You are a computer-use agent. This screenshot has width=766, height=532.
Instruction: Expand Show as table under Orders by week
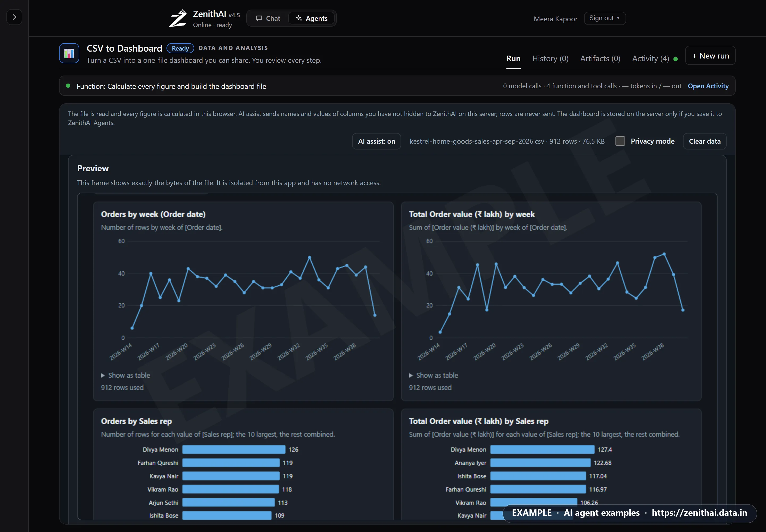125,375
